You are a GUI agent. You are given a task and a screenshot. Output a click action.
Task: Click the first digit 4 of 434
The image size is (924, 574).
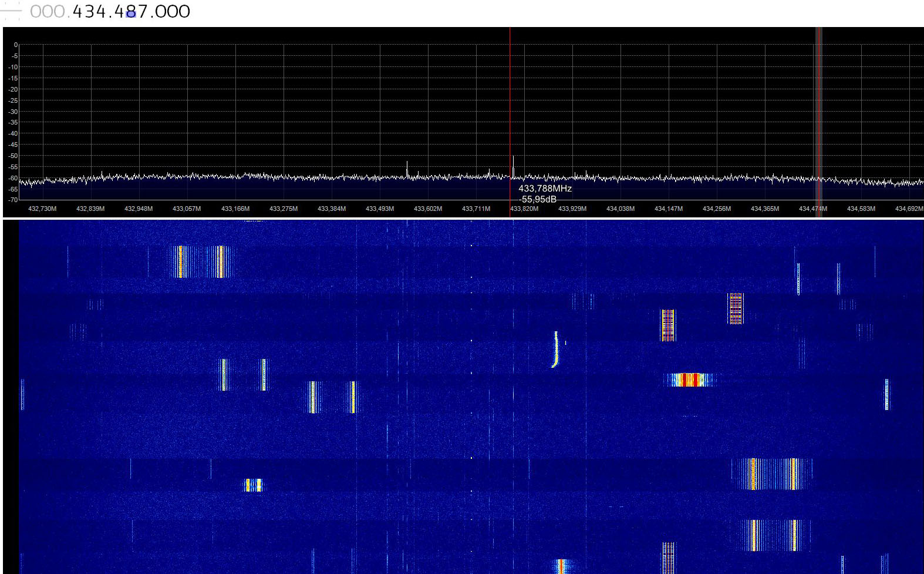click(78, 12)
